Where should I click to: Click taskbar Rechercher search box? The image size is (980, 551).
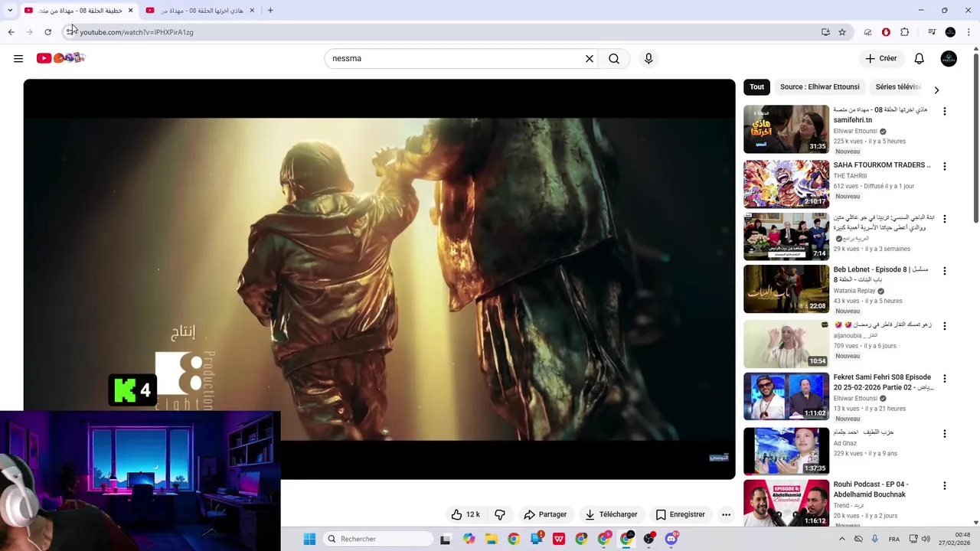click(x=378, y=539)
